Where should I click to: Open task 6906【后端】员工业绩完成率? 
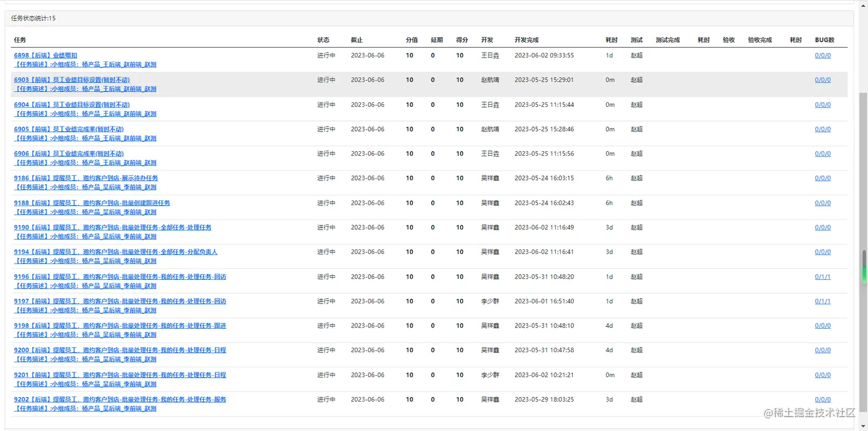pos(69,154)
